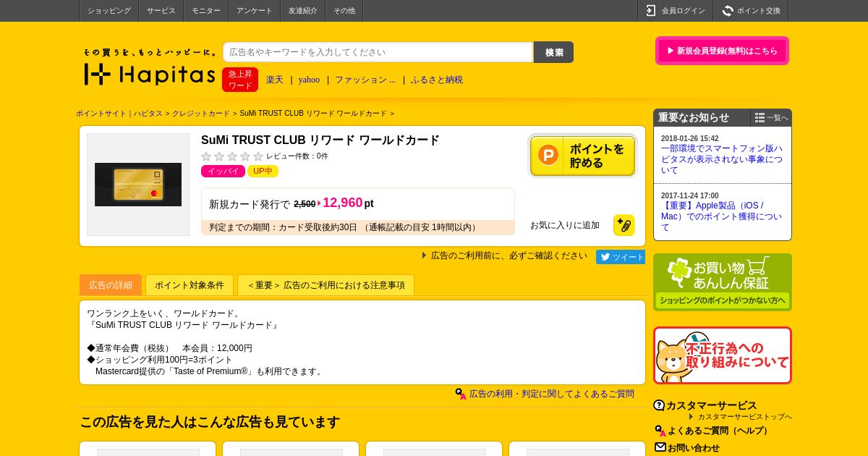This screenshot has width=868, height=456.
Task: Click the ポイント交換 refresh icon
Action: pos(727,11)
